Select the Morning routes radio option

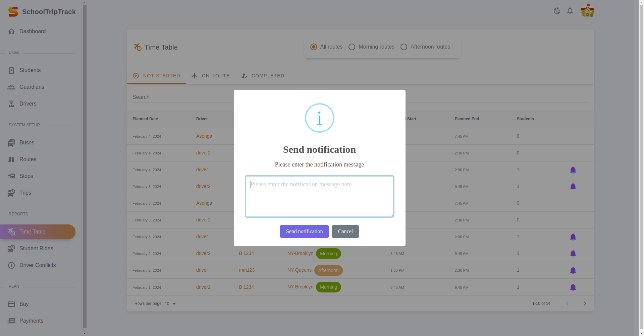[x=352, y=47]
